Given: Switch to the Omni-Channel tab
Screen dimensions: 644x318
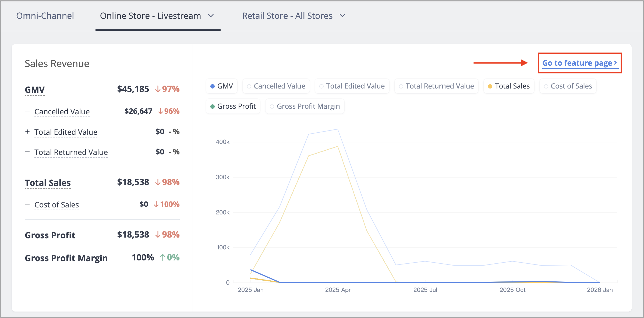Looking at the screenshot, I should [45, 16].
